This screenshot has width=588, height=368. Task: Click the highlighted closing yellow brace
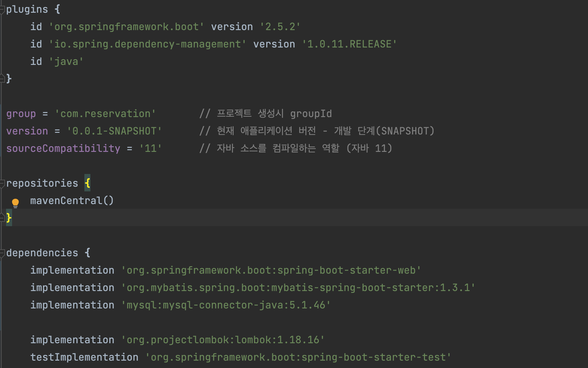tap(9, 218)
